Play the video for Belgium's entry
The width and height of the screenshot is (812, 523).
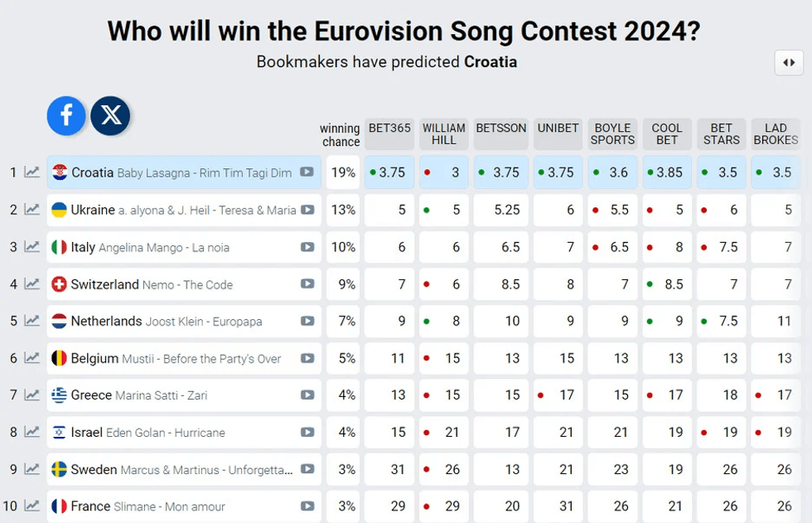coord(307,359)
